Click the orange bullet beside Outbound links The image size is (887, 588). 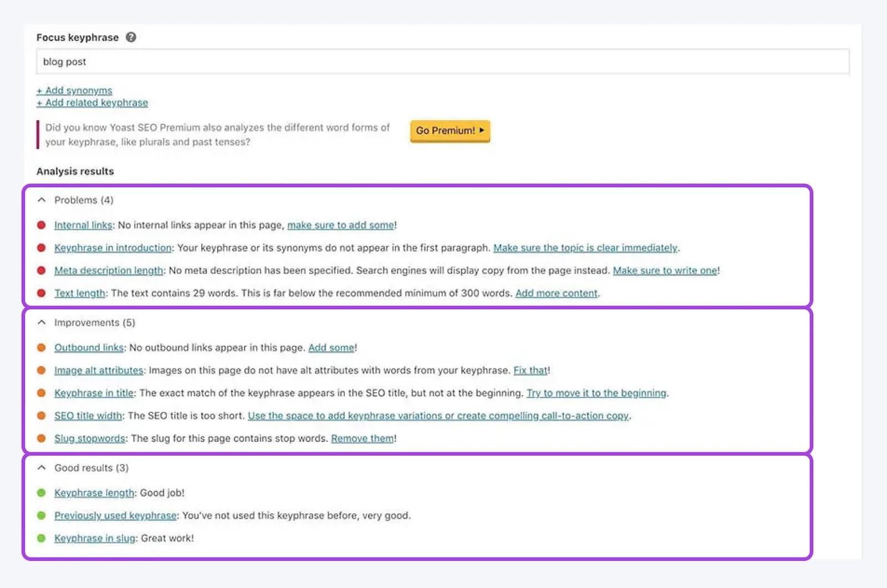pyautogui.click(x=41, y=347)
